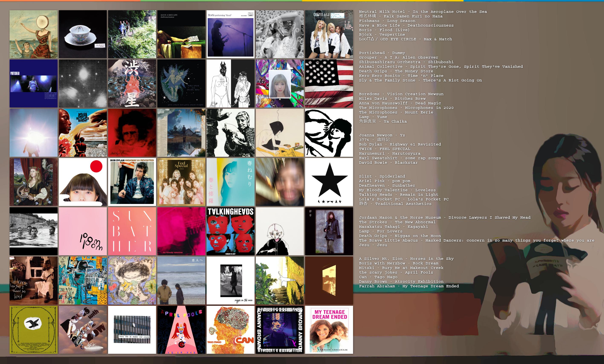Select the Bury Me at Makeout Creek cover

(132, 330)
